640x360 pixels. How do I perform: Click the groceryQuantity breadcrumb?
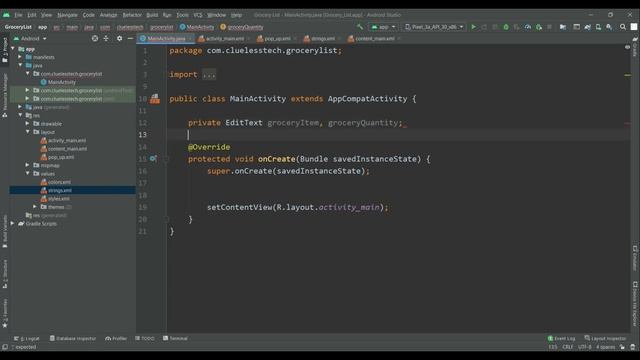(x=242, y=27)
